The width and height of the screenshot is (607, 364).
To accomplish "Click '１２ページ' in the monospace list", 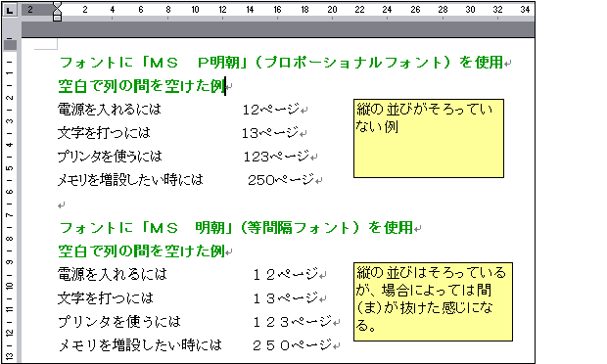I will click(x=286, y=275).
